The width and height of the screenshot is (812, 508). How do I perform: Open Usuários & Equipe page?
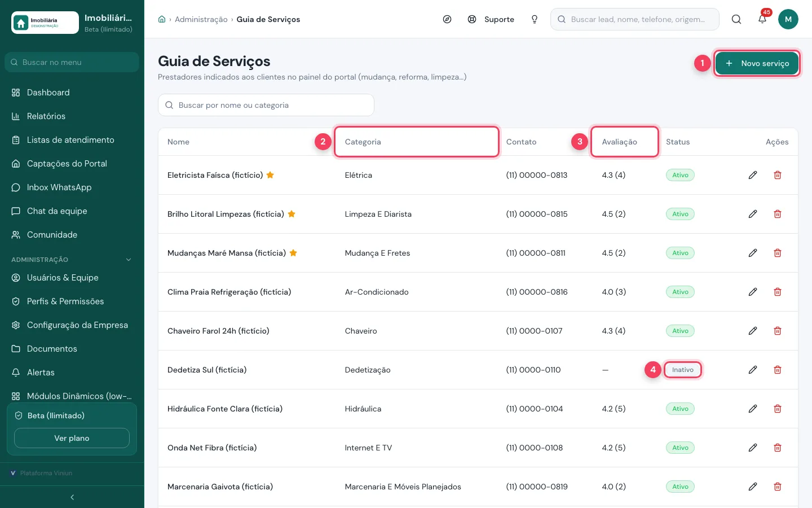(x=72, y=278)
